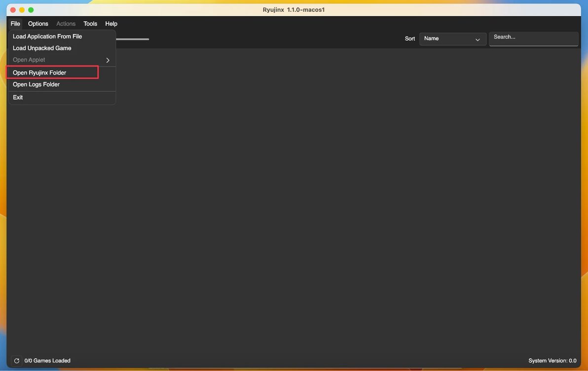
Task: Click the refresh games list icon
Action: click(x=16, y=361)
